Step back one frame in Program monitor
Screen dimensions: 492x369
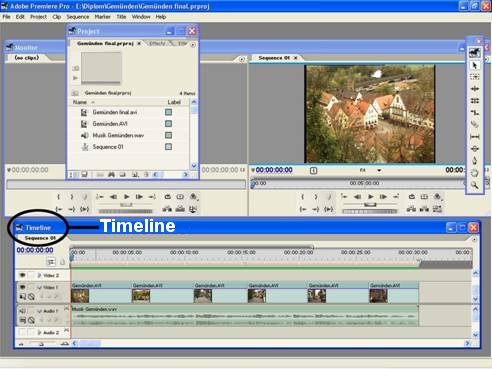357,197
